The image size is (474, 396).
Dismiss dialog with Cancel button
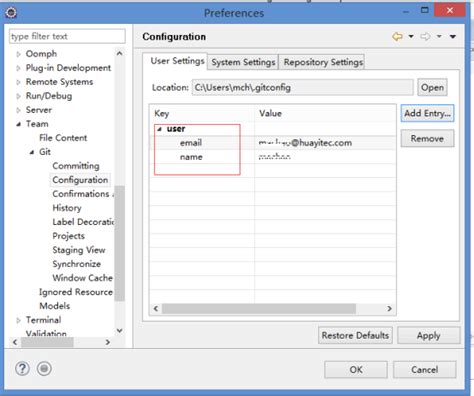click(425, 370)
